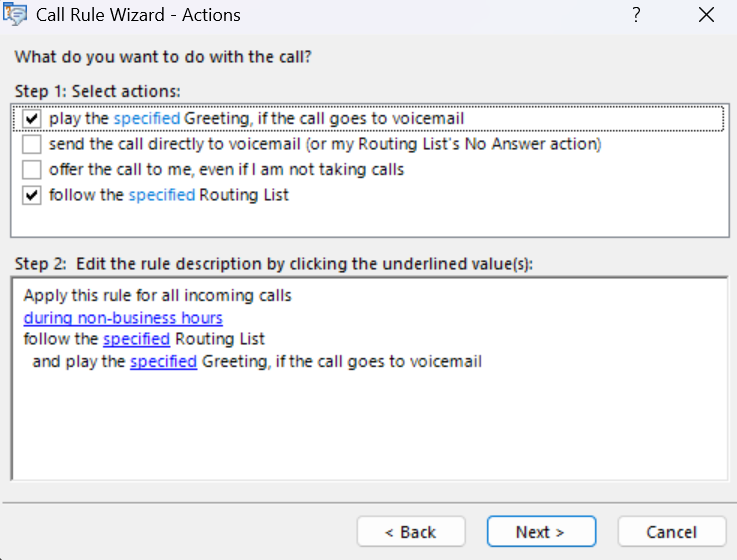Click 'specified' Greeting link in rule description
The width and height of the screenshot is (737, 560).
point(163,361)
